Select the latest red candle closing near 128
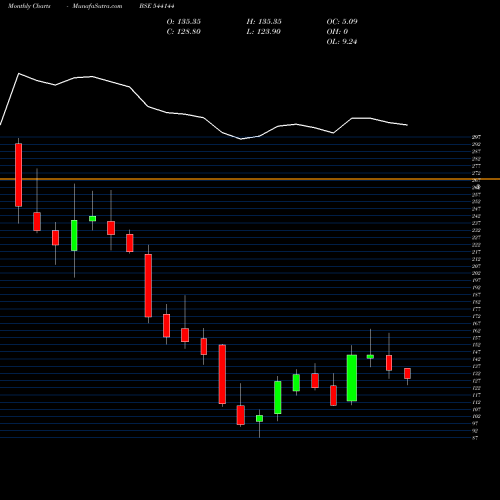The width and height of the screenshot is (500, 500). tap(407, 373)
